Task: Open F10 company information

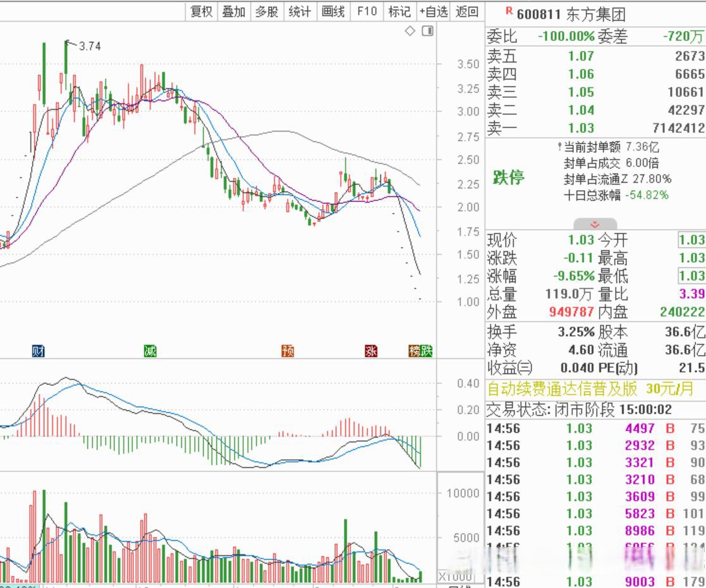Action: coord(367,11)
